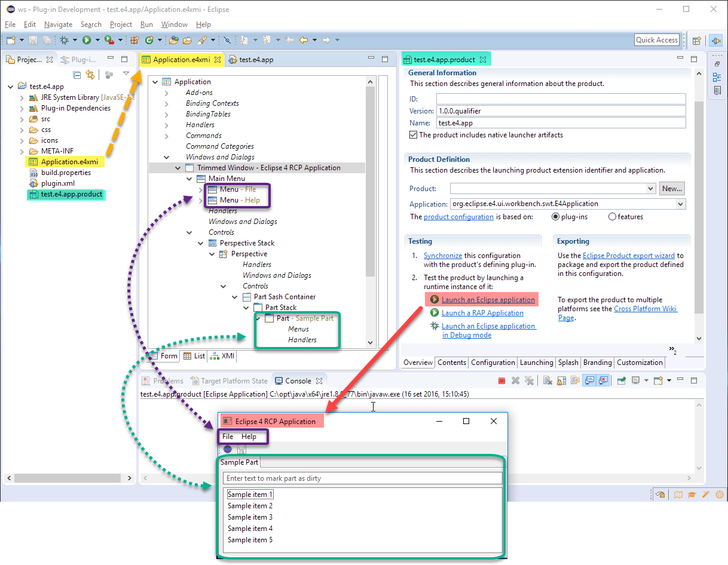728x565 pixels.
Task: Click Launch an Eclipse application link
Action: click(x=488, y=300)
